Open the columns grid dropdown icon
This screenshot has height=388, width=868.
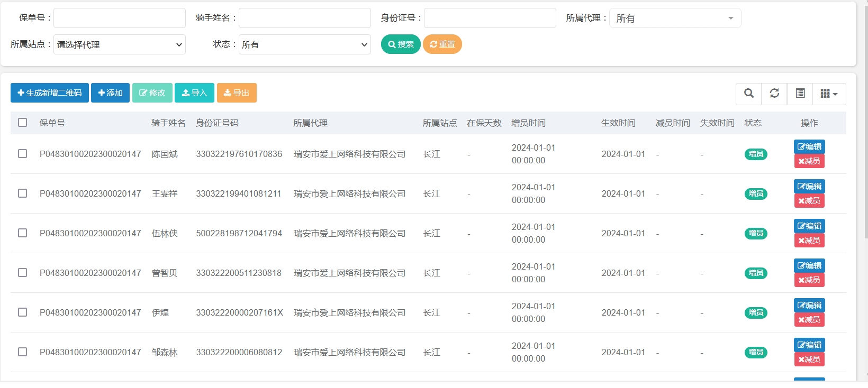tap(829, 94)
